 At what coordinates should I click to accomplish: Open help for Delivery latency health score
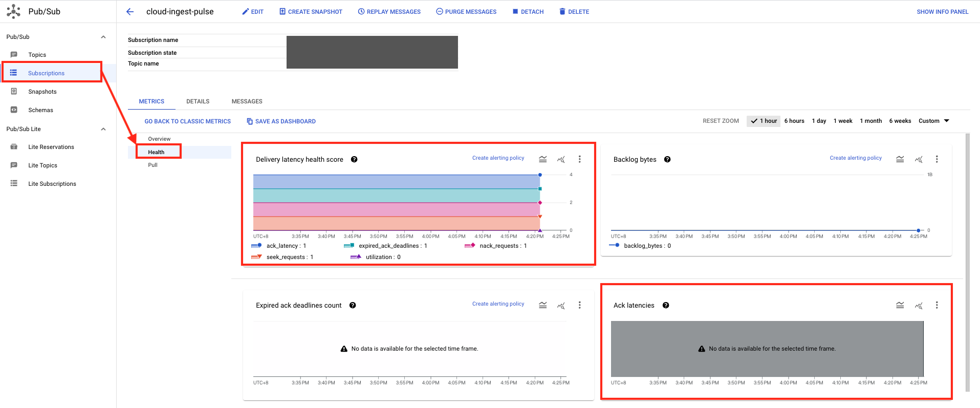354,159
